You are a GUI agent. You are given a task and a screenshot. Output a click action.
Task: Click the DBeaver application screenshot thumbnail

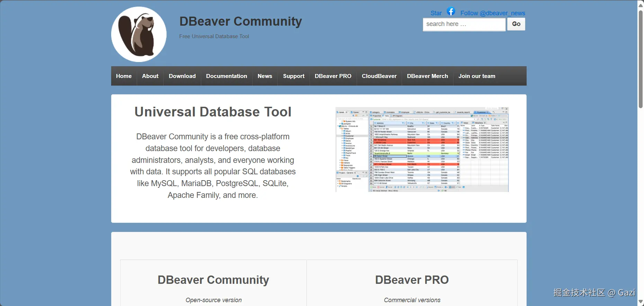point(422,149)
